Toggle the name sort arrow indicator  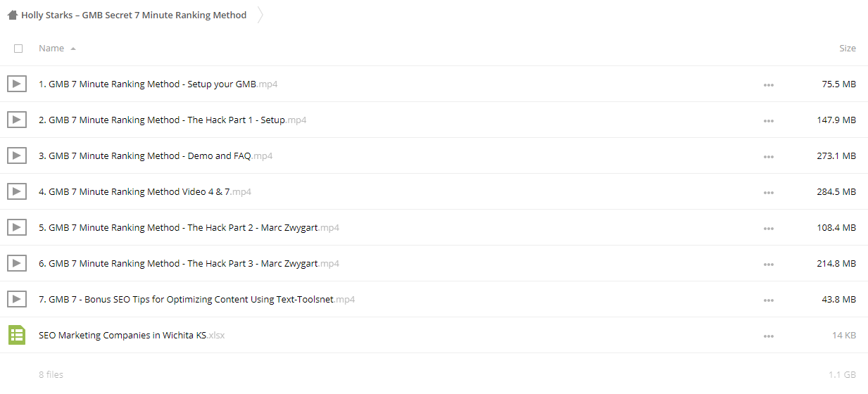73,49
